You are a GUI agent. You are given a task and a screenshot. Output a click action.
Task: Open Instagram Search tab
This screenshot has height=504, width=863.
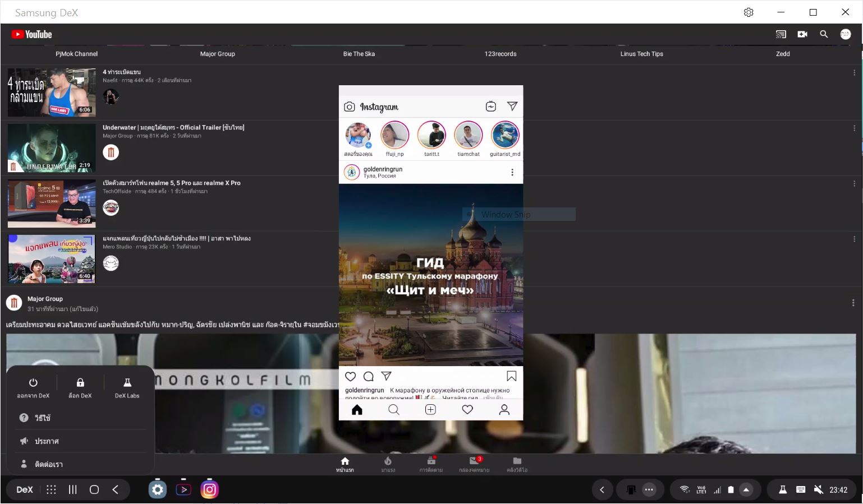pos(394,410)
